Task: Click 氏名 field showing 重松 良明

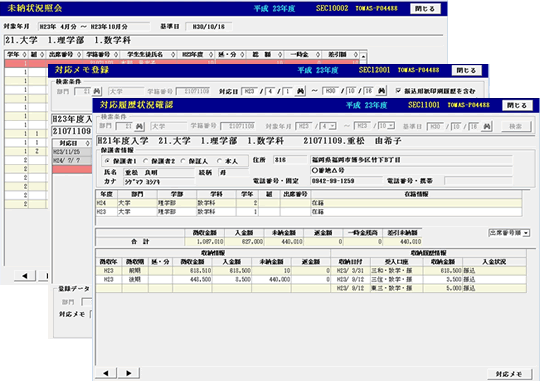Action: [159, 173]
